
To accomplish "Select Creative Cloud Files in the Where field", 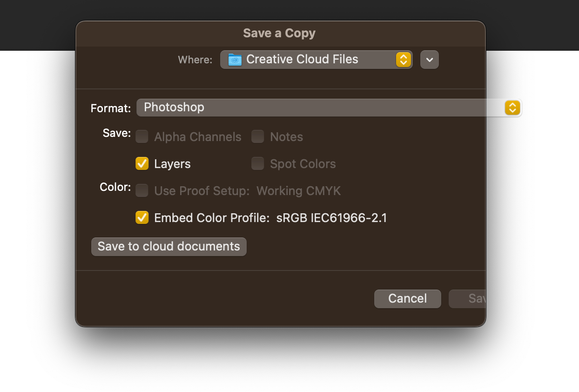I will click(303, 59).
